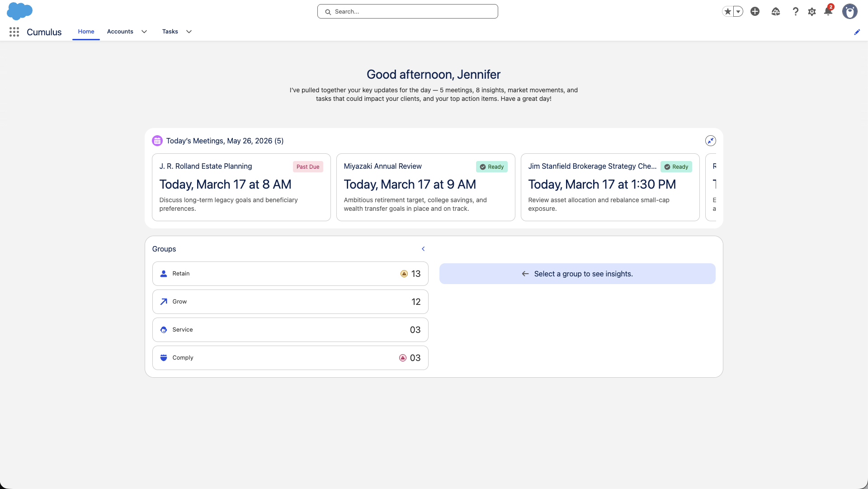Collapse the Groups panel chevron

click(423, 249)
